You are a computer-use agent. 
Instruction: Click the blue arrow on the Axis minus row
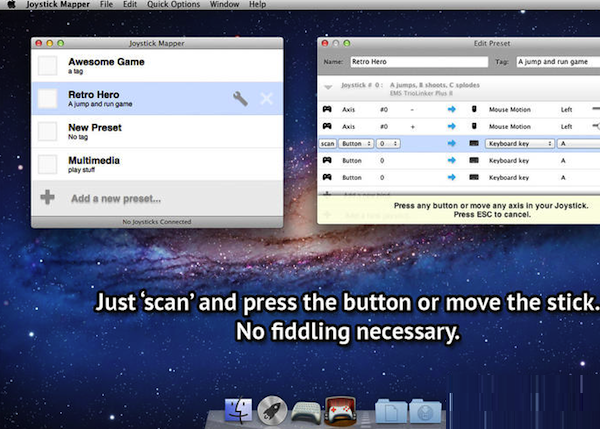452,109
